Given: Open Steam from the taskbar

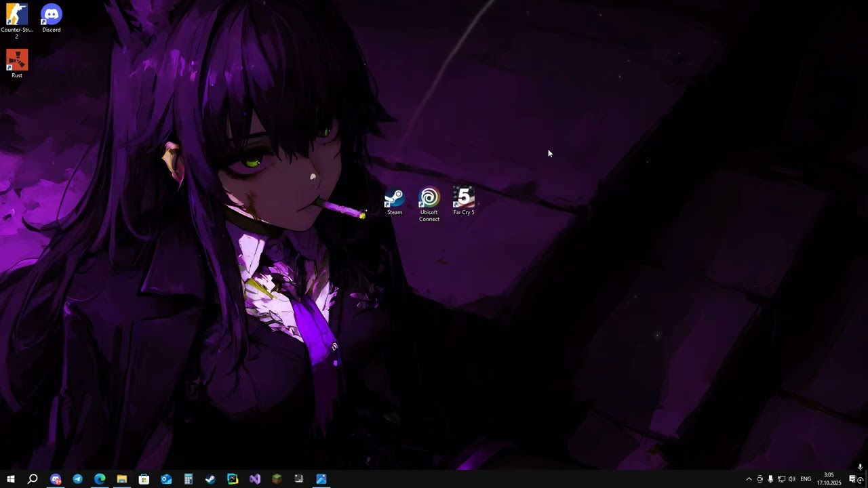Looking at the screenshot, I should click(210, 479).
